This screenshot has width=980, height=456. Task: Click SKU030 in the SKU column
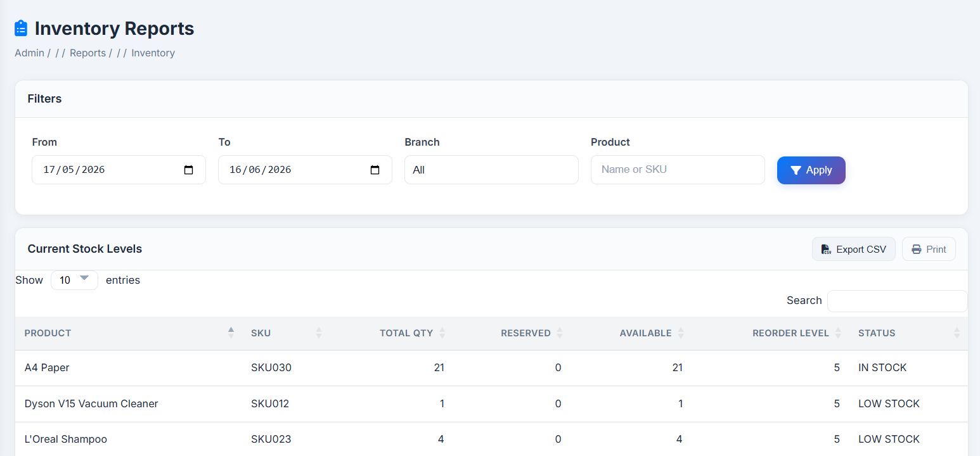point(271,367)
